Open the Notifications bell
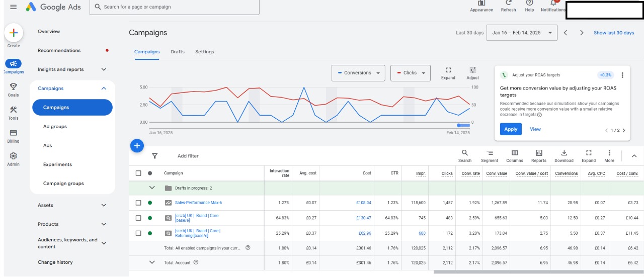 coord(554,3)
